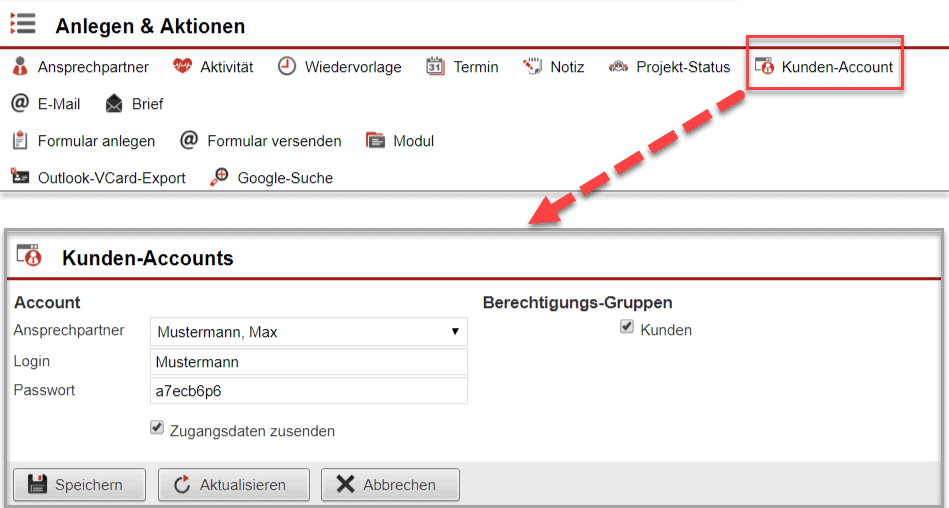Uncheck Zugangsdaten zusenden checkbox

156,428
